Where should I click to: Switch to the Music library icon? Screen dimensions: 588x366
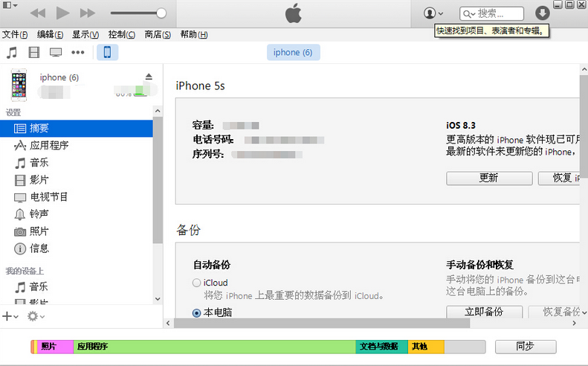[12, 52]
